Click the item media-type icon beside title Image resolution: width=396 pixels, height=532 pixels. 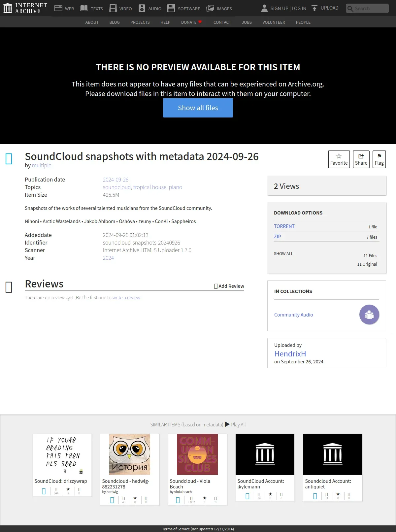point(9,159)
